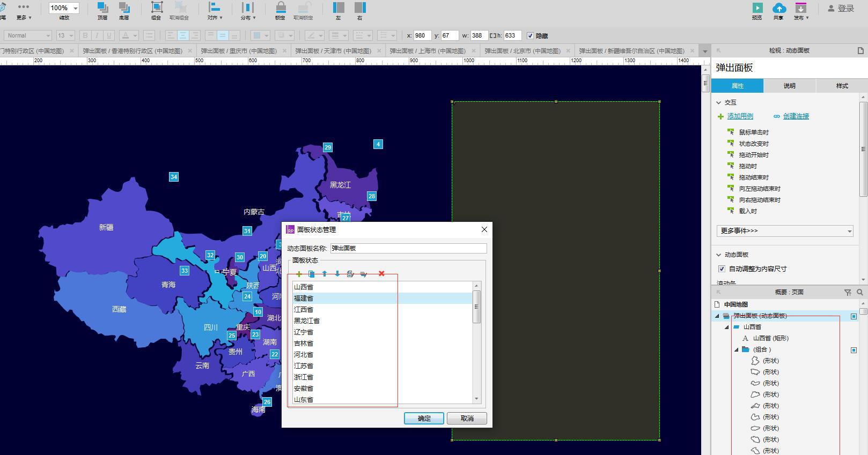868x455 pixels.
Task: Open tab 弹出面板 / 重庆市
Action: point(239,51)
